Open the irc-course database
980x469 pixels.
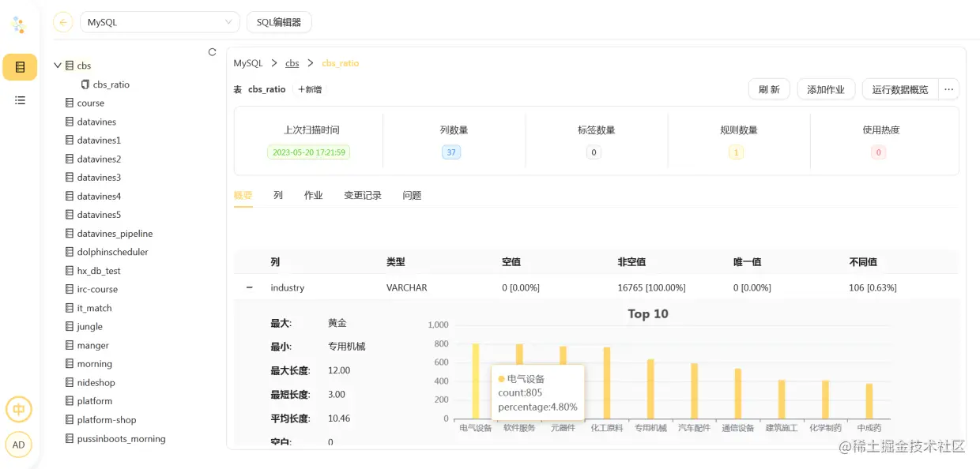pyautogui.click(x=97, y=289)
